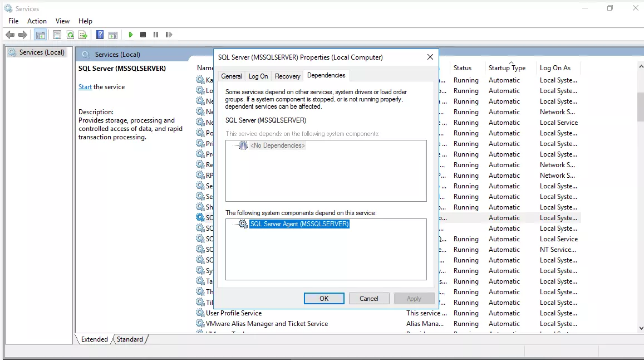Click SQL Server (MSSQLSERVER) heading in Extended pane

122,69
